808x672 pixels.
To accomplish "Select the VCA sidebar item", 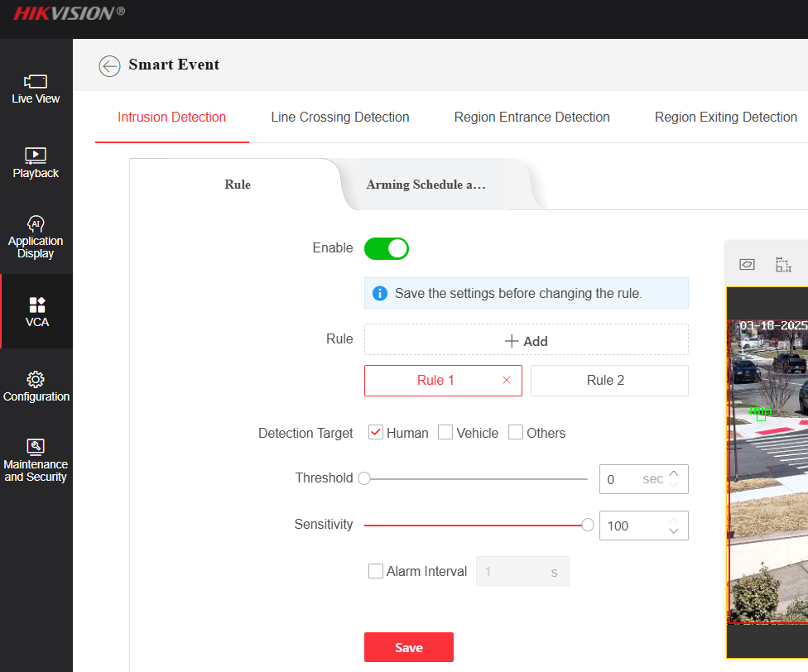I will click(x=36, y=311).
